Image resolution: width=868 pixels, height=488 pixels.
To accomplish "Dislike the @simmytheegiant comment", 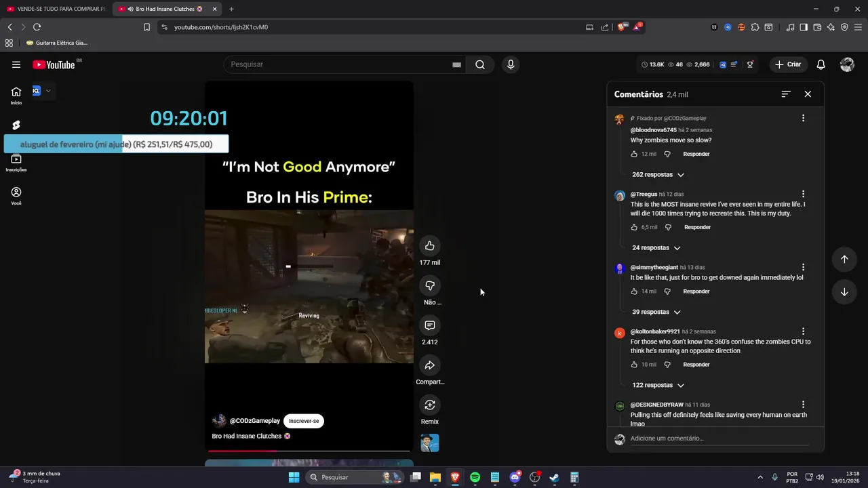I will click(x=667, y=291).
